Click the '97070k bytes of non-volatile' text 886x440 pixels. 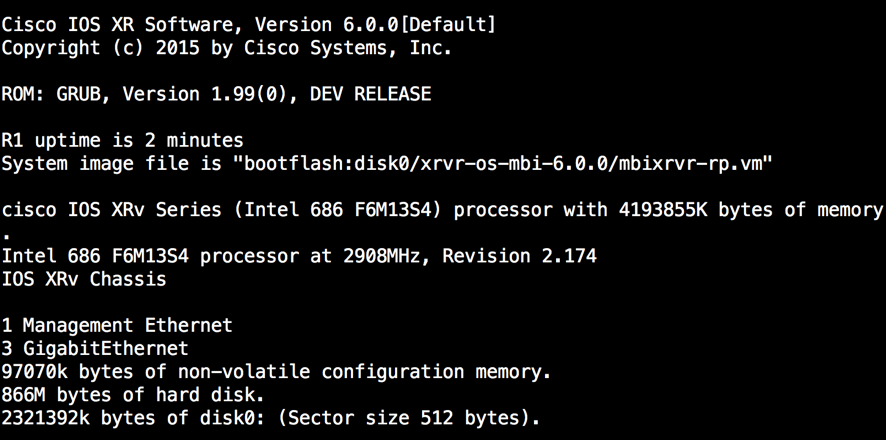(x=155, y=372)
